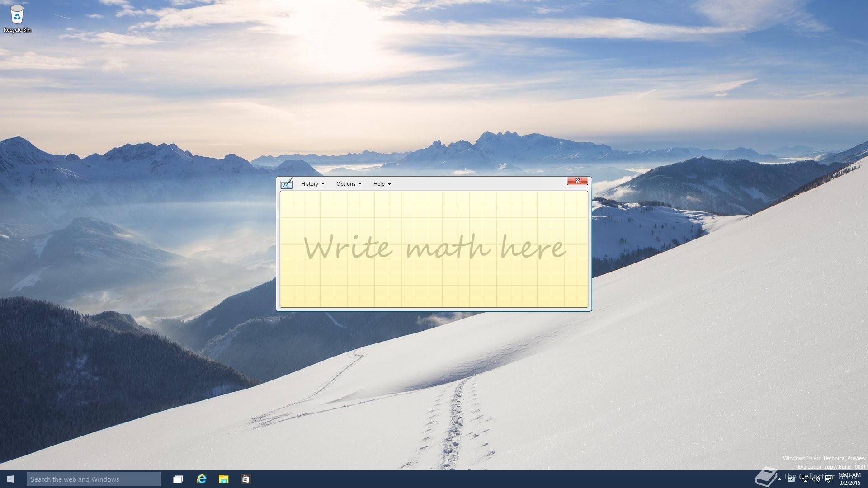This screenshot has width=868, height=488.
Task: Select the Options menu label
Action: (345, 184)
